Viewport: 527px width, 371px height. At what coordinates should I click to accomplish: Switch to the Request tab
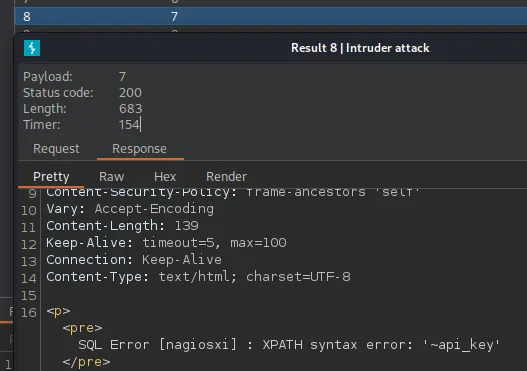coord(56,149)
